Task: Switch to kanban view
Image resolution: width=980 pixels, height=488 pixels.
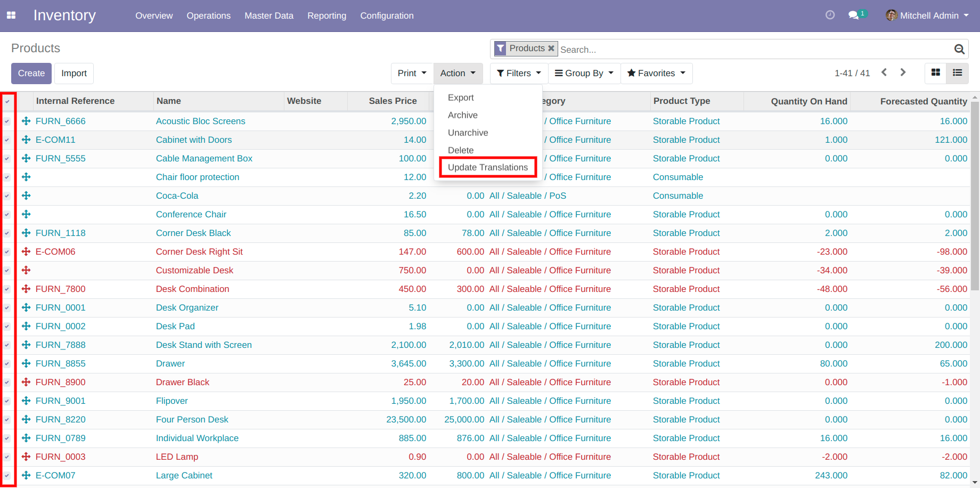Action: tap(935, 73)
